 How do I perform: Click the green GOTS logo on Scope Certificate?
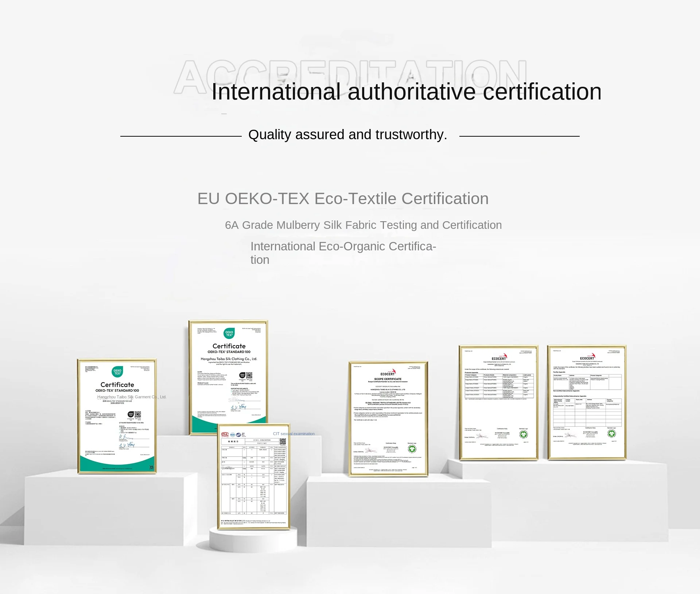click(412, 449)
